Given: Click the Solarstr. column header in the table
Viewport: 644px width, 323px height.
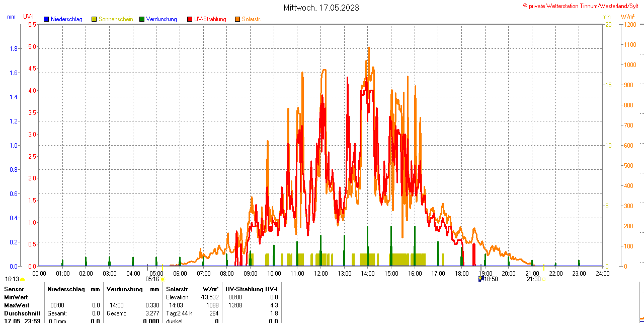Looking at the screenshot, I should coord(178,289).
